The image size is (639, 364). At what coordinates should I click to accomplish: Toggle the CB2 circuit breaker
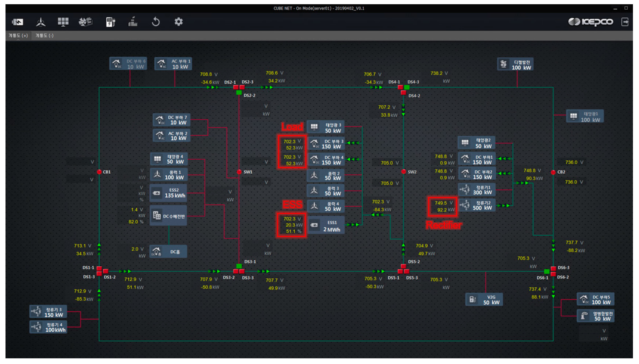pyautogui.click(x=553, y=172)
